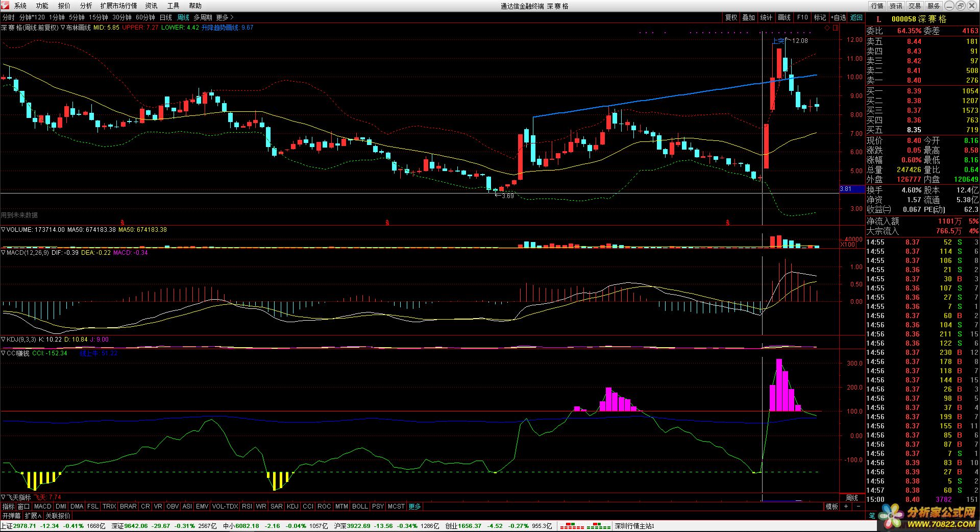Image resolution: width=980 pixels, height=532 pixels.
Task: Select the CCI indicator tab
Action: [308, 506]
